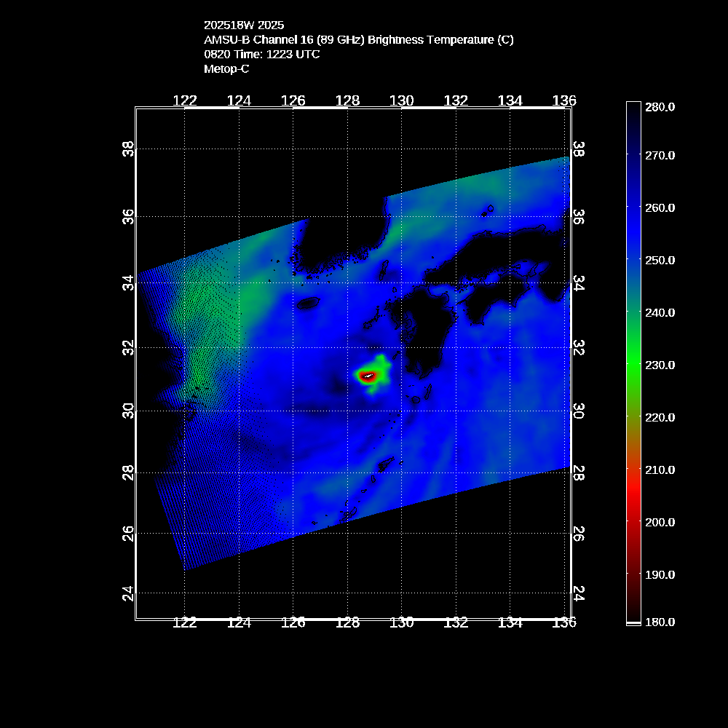Click latitude label 36 on the left axis
The width and height of the screenshot is (728, 728).
[x=128, y=217]
